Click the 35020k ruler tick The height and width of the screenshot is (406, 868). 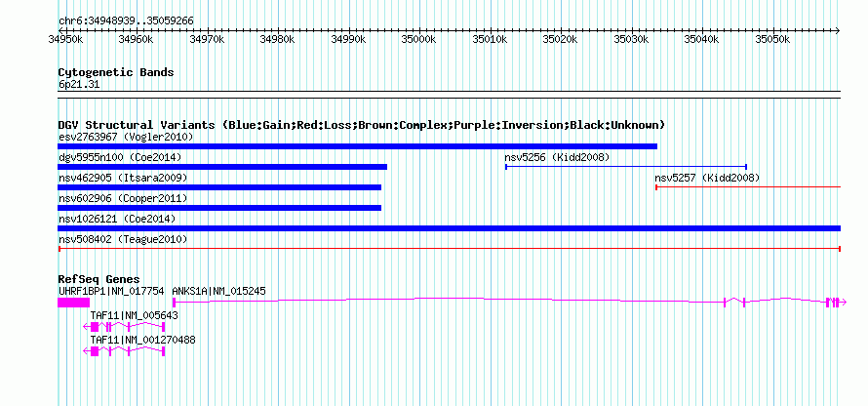pyautogui.click(x=561, y=39)
